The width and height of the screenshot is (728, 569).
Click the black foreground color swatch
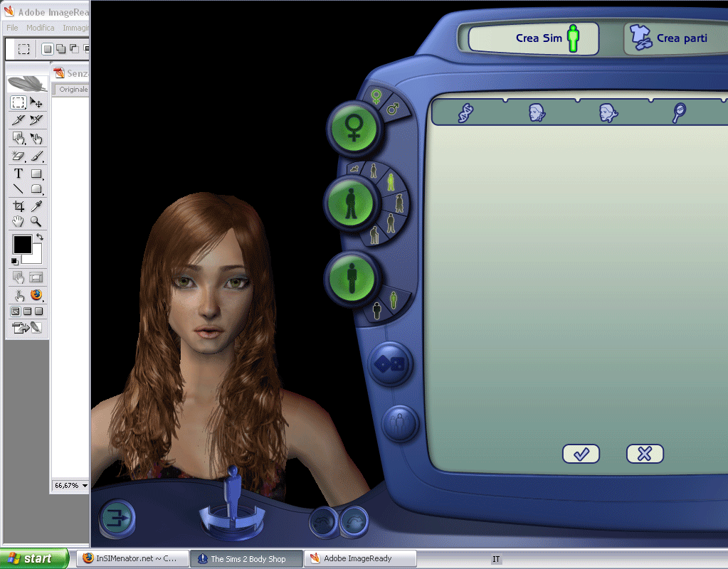[22, 244]
